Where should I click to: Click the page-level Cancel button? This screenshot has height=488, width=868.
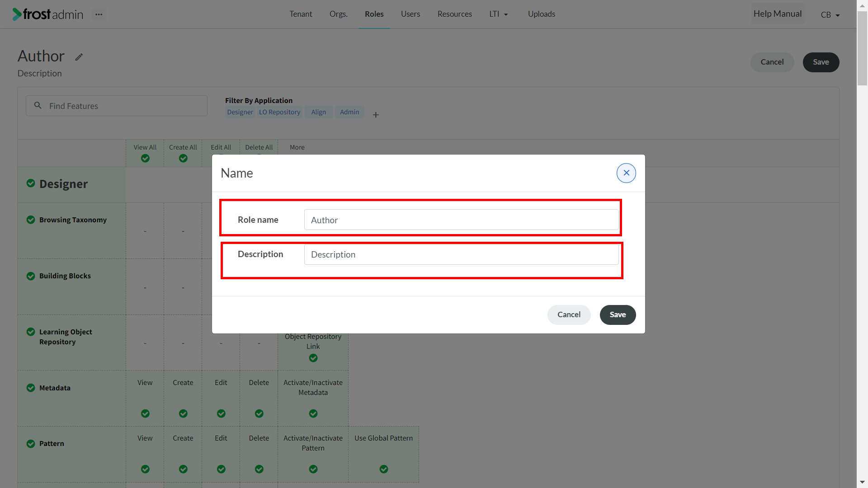pyautogui.click(x=772, y=62)
